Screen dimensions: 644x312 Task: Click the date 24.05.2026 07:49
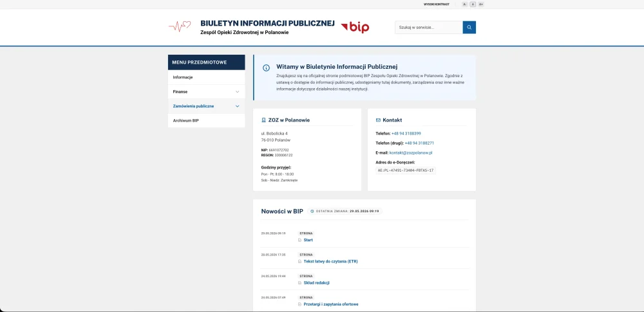[x=273, y=297]
